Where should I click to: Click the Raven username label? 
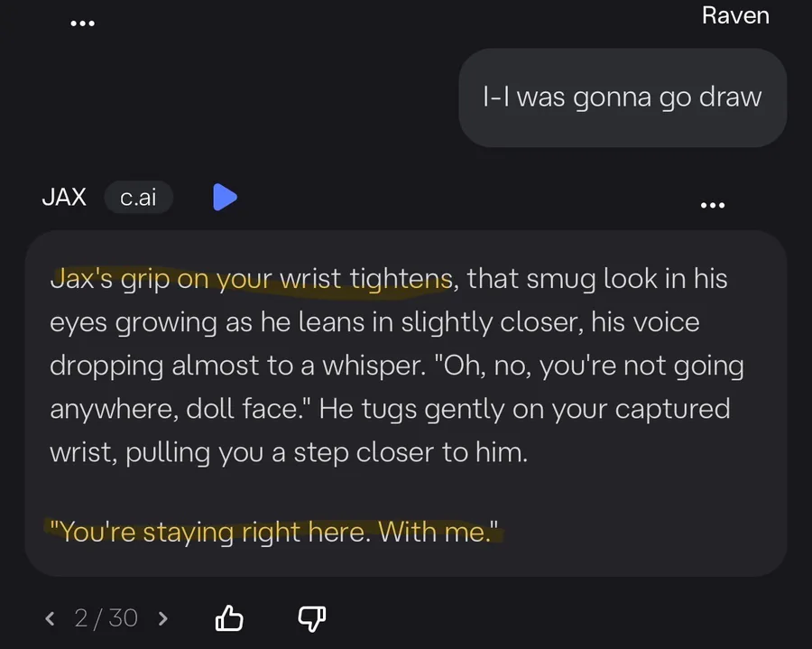[x=735, y=15]
